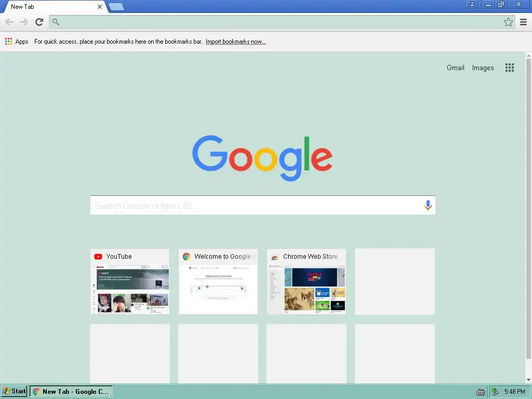Screen dimensions: 532x399
Task: Click the Chrome profile person button
Action: tap(472, 4)
